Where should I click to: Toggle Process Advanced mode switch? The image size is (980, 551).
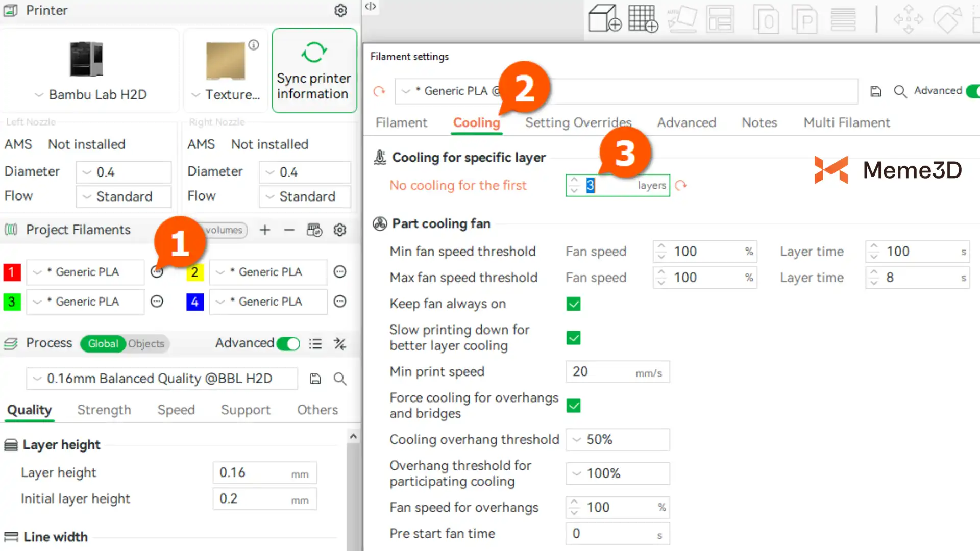pyautogui.click(x=288, y=344)
